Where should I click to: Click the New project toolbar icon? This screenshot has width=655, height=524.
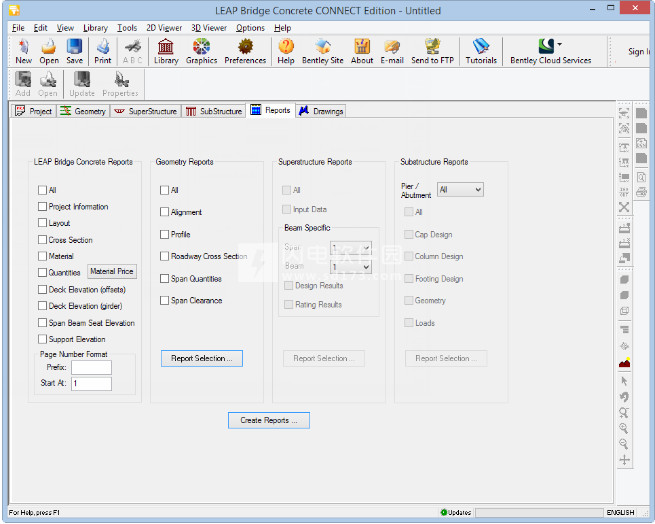click(x=23, y=51)
